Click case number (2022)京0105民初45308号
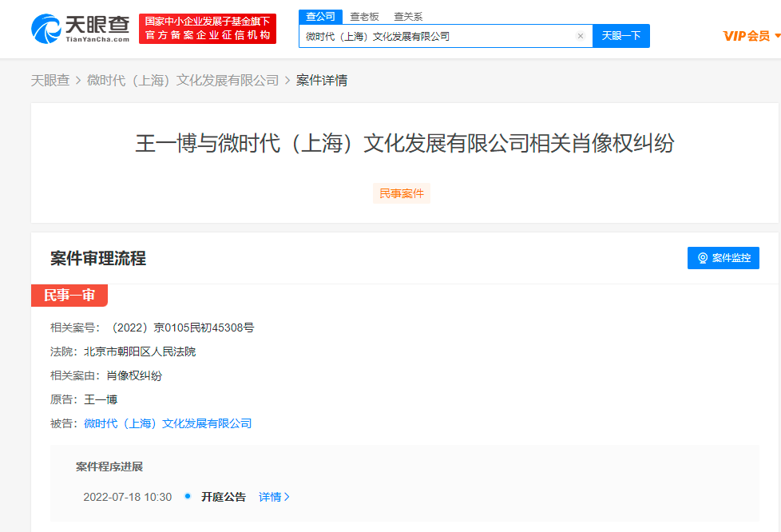 pyautogui.click(x=182, y=328)
